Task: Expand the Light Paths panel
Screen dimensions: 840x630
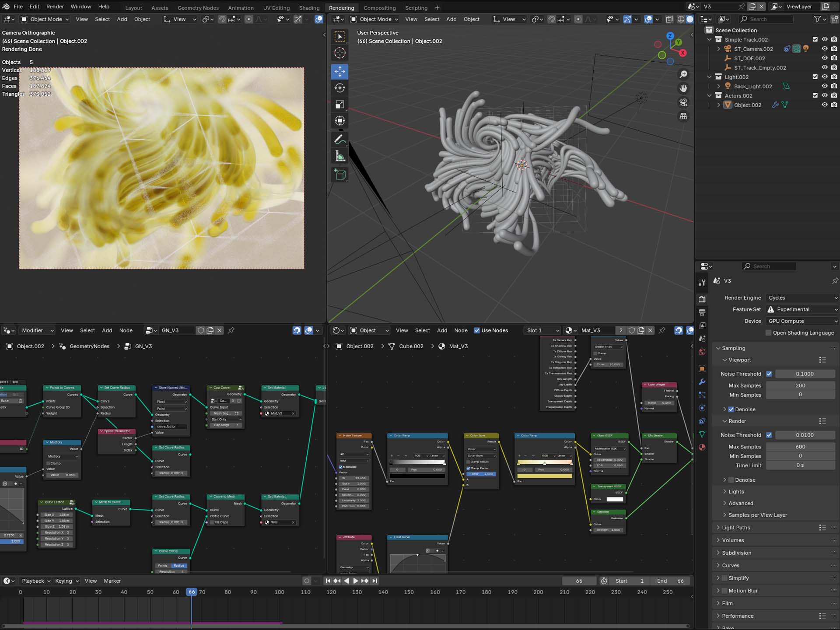Action: (736, 528)
